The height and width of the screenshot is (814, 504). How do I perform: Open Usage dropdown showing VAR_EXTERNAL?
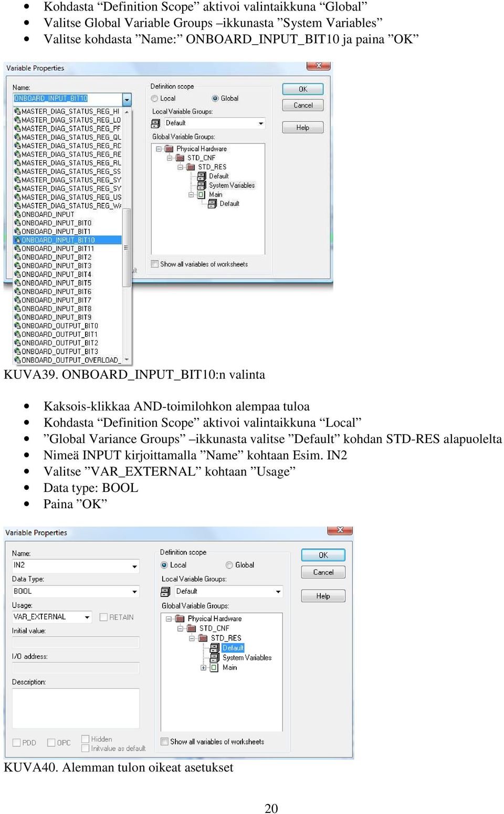click(87, 617)
